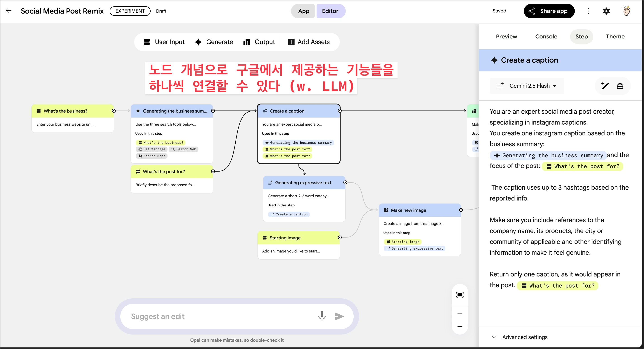Click the Share app button
The image size is (644, 349).
tap(549, 11)
